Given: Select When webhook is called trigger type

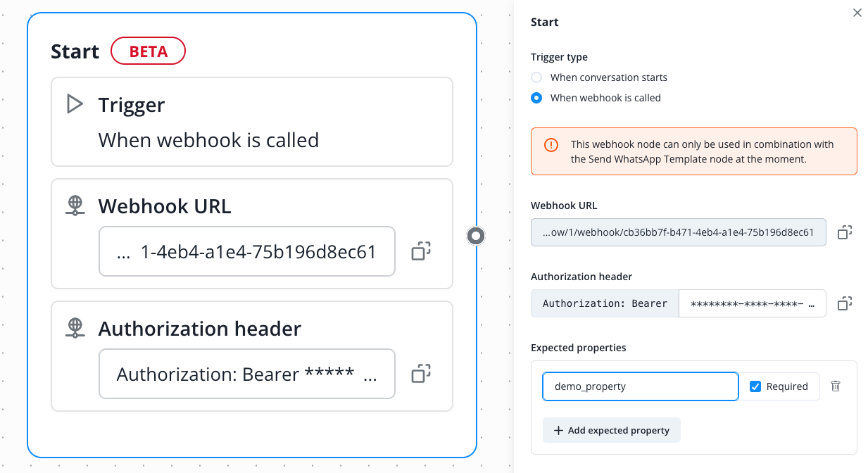Looking at the screenshot, I should [536, 98].
